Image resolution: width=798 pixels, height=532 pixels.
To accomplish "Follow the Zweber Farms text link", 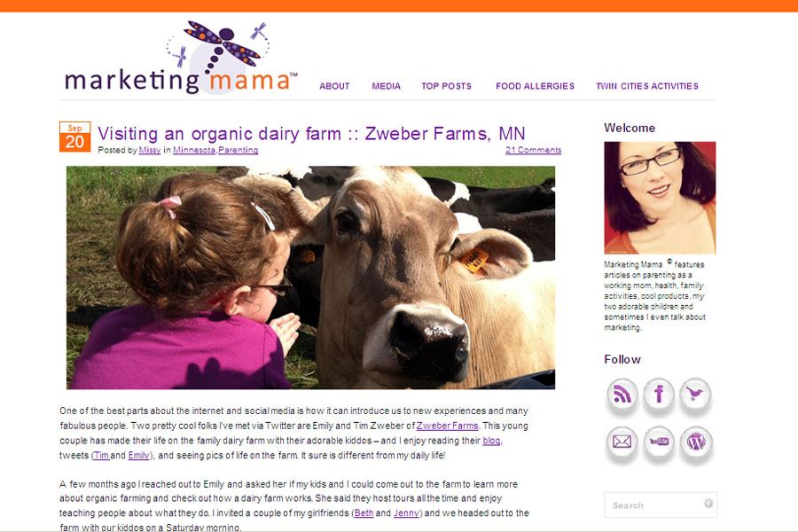I will 448,426.
